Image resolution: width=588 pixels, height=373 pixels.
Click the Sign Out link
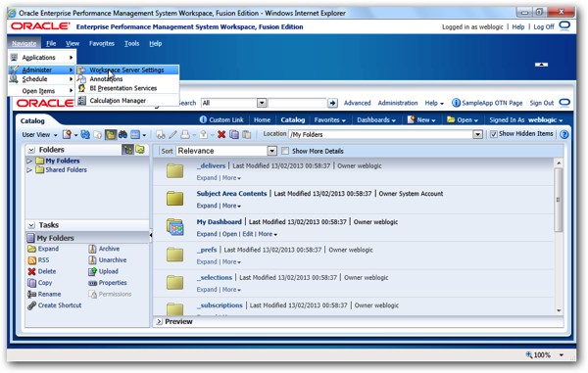(x=542, y=103)
